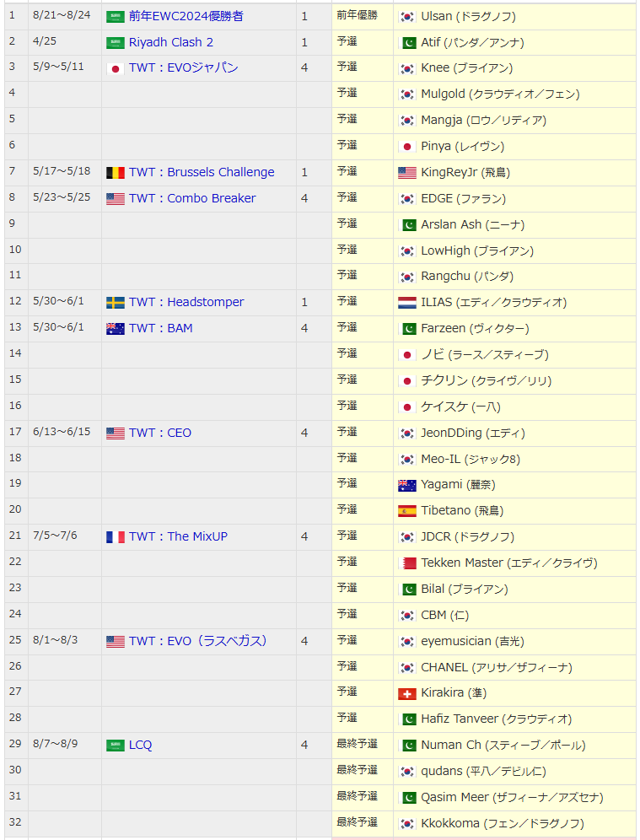
Task: Click the Saudi flag beside LCQ
Action: pos(116,746)
